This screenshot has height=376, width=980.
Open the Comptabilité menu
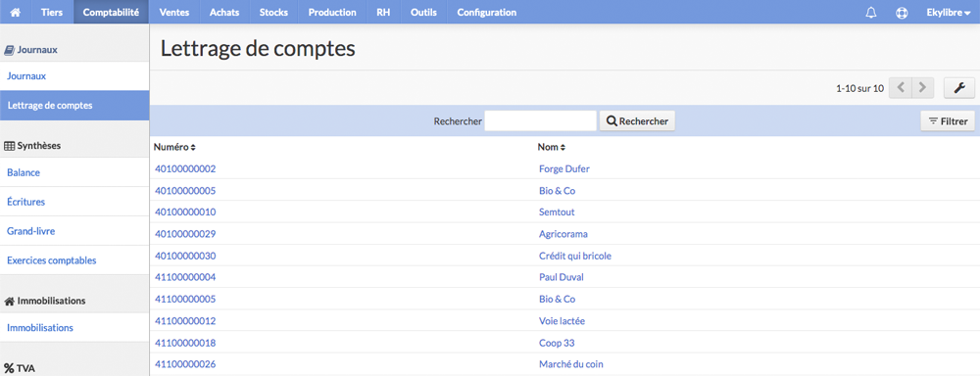(111, 12)
